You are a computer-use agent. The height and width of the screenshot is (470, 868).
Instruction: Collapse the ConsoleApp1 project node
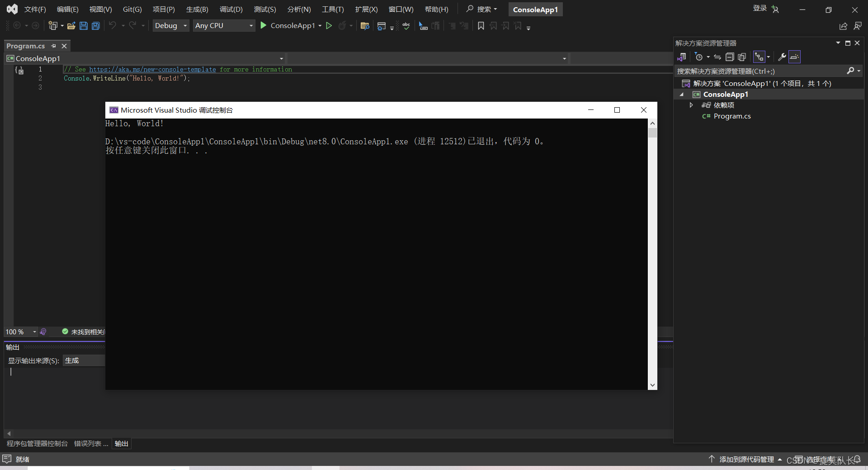tap(682, 94)
